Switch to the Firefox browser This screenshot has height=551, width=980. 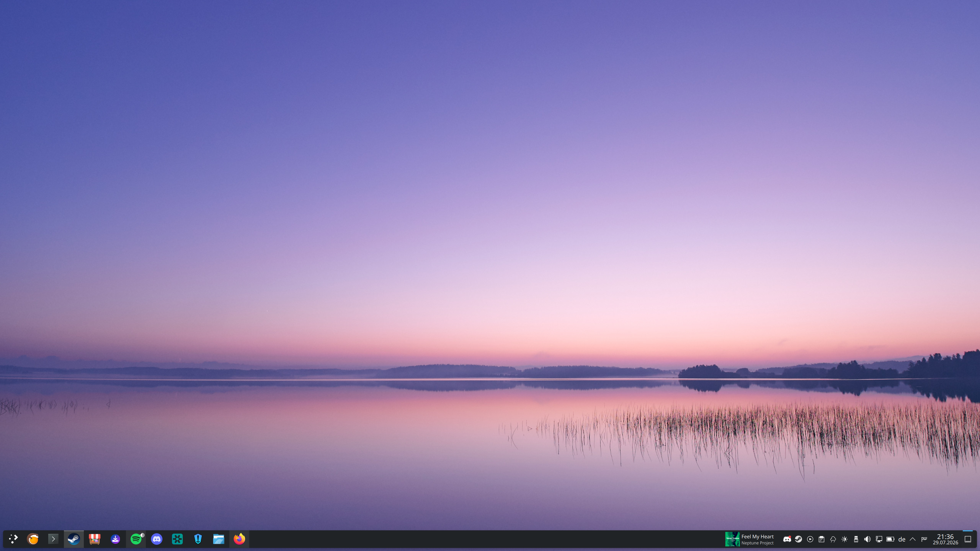point(239,539)
